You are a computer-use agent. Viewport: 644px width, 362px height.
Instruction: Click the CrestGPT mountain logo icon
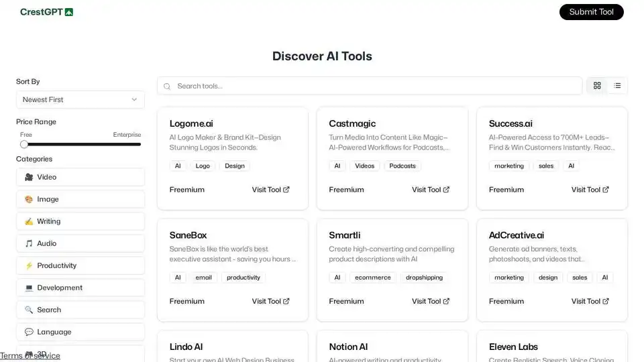tap(69, 12)
